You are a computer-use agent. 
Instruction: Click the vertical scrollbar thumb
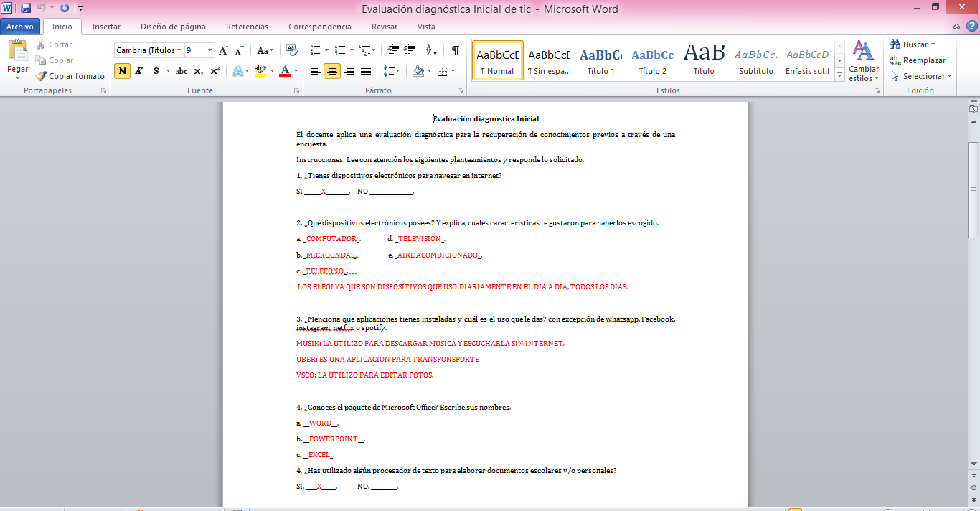[x=974, y=189]
